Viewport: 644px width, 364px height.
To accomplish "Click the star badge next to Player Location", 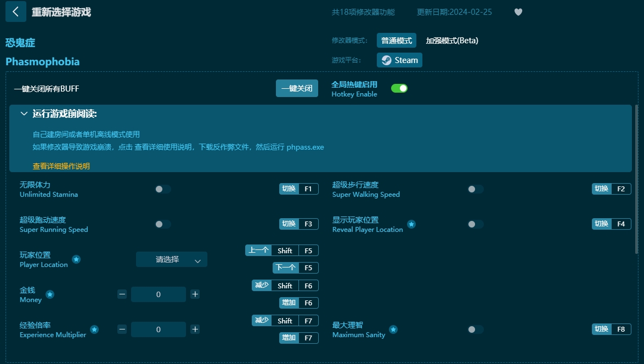I will pyautogui.click(x=77, y=258).
